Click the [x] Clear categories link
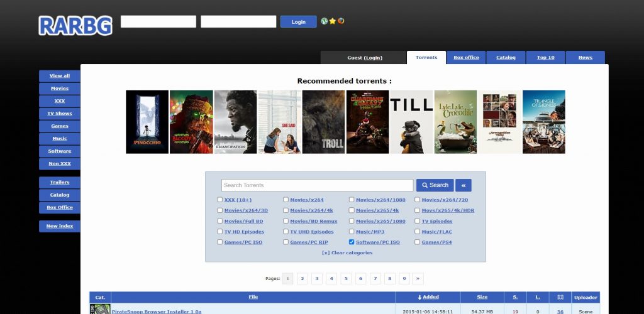 347,253
